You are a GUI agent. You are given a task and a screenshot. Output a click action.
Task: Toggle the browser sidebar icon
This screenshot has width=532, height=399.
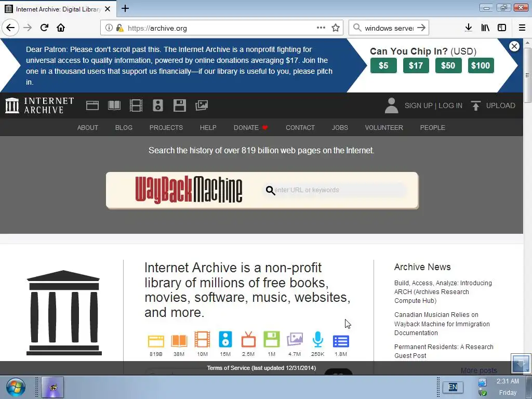coord(502,28)
